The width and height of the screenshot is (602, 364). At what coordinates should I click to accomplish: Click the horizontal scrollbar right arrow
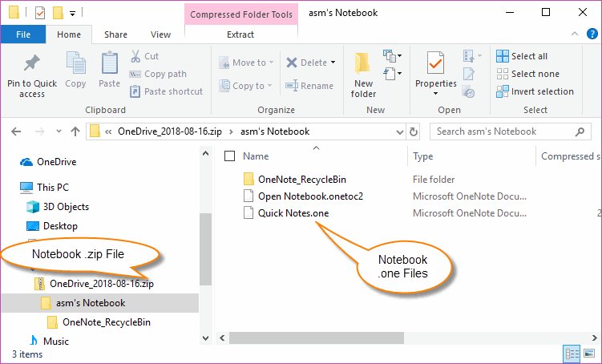tap(594, 338)
